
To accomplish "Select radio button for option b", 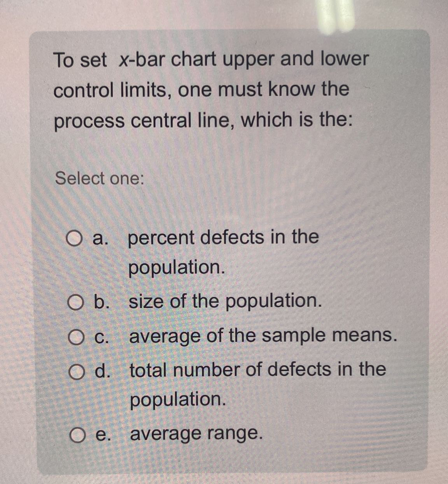I will coord(75,302).
